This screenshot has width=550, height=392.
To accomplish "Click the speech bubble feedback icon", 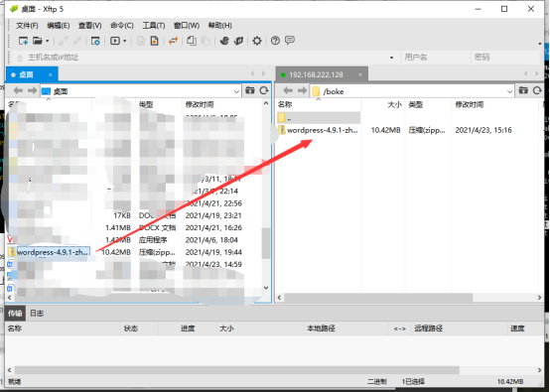I will coord(290,41).
